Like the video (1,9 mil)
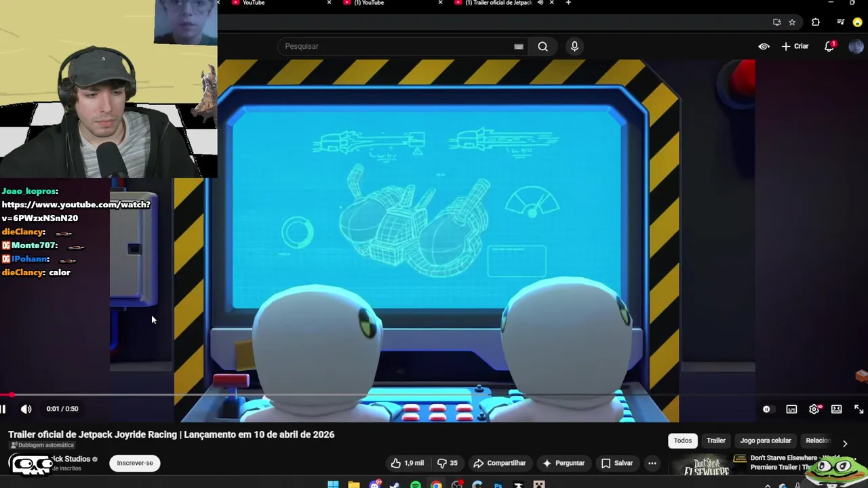Viewport: 868px width, 488px height. 407,463
